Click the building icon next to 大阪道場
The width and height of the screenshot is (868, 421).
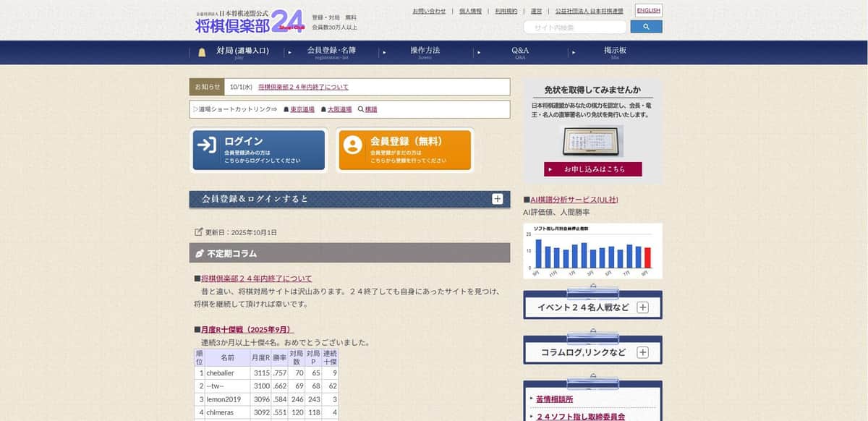[x=323, y=109]
